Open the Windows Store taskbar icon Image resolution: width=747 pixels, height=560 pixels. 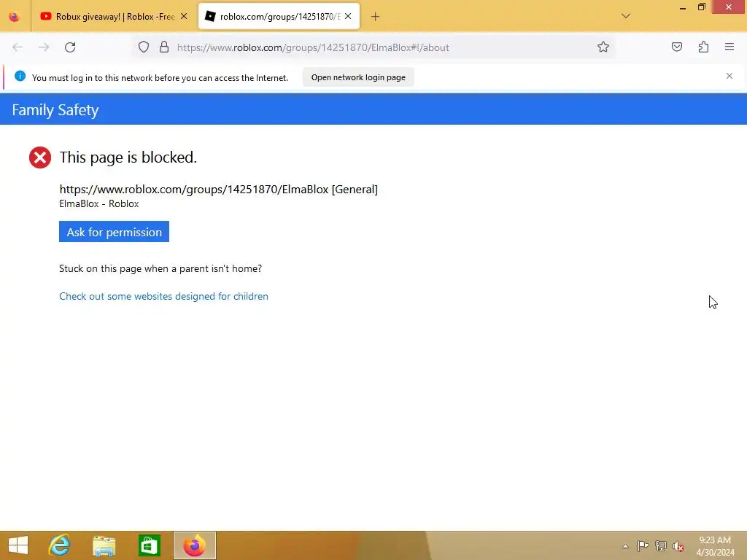tap(149, 545)
